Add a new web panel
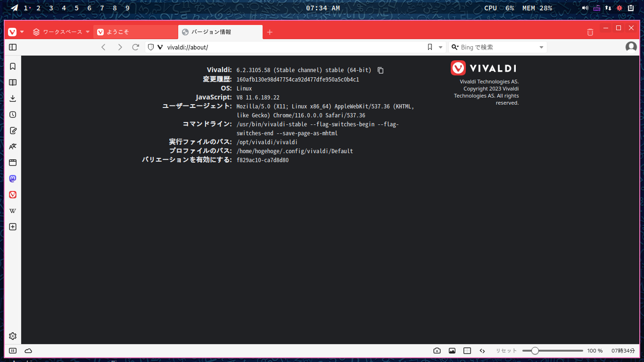644x362 pixels. (13, 227)
